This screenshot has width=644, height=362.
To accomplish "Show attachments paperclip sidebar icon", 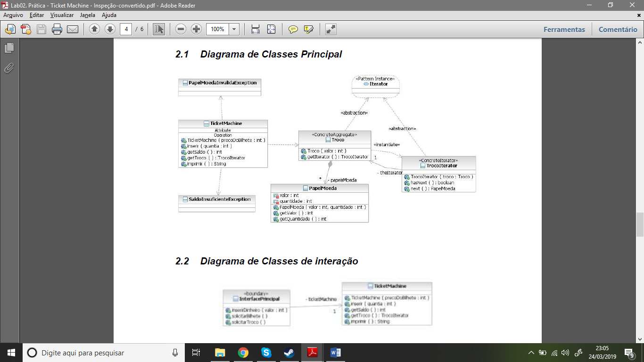I will 9,68.
